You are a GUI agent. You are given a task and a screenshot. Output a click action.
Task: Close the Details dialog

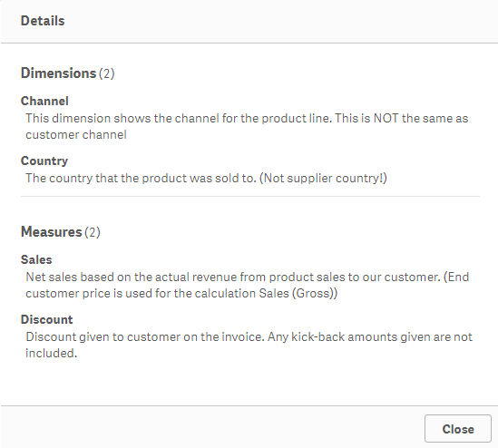coord(458,429)
